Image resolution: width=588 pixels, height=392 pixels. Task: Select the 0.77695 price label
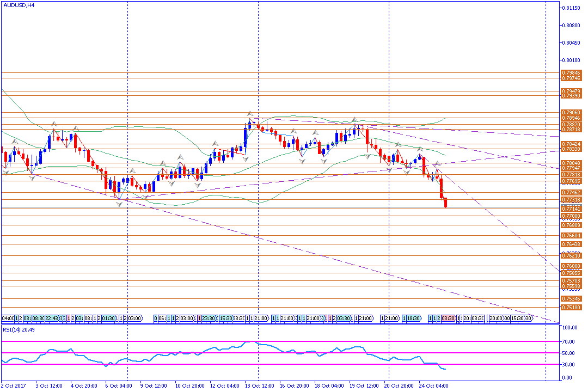pos(571,181)
